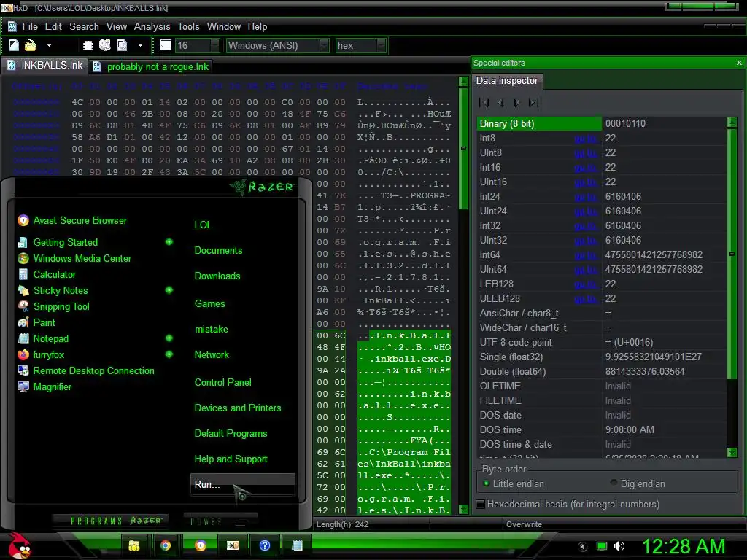Open the hex offset base dropdown
Screen dimensions: 747x560
360,45
